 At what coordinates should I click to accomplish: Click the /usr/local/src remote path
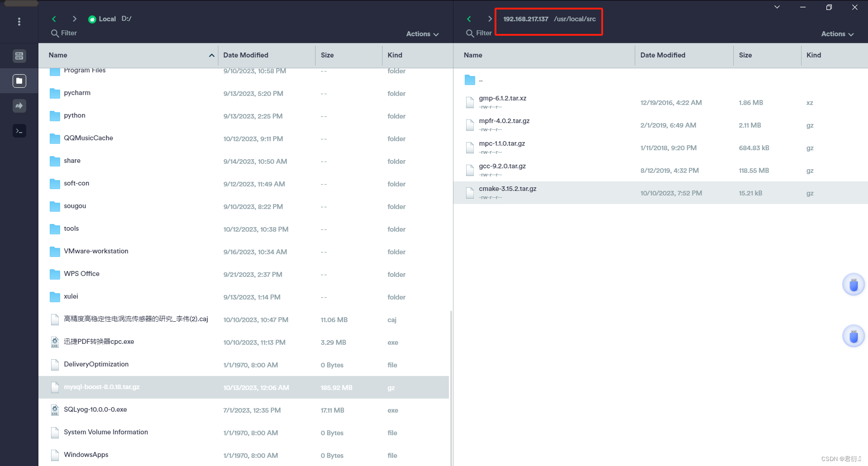(575, 19)
